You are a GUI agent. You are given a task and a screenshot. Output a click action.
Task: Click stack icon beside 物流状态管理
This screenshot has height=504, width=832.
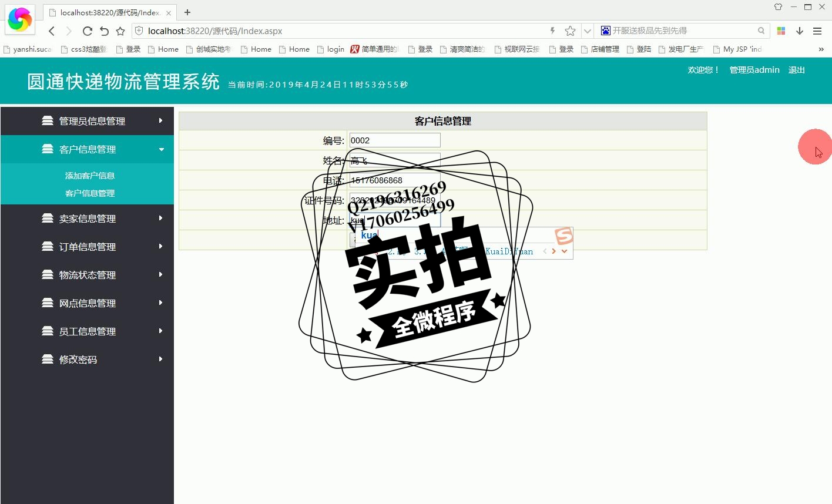pos(48,274)
